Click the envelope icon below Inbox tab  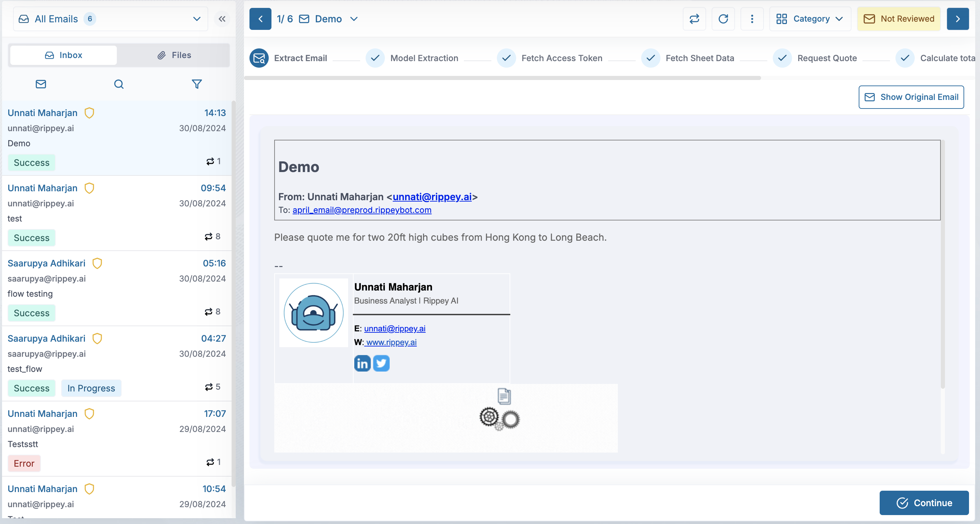[x=41, y=84]
